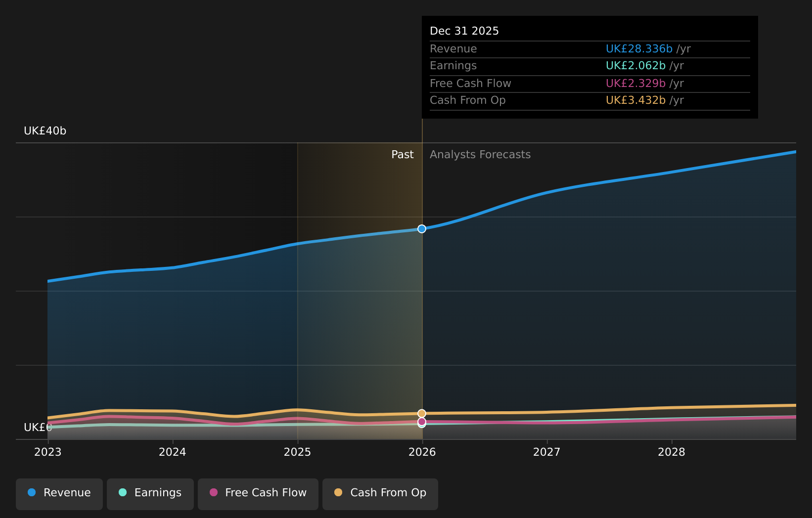Toggle the Free Cash Flow legend button
This screenshot has width=812, height=518.
[258, 494]
